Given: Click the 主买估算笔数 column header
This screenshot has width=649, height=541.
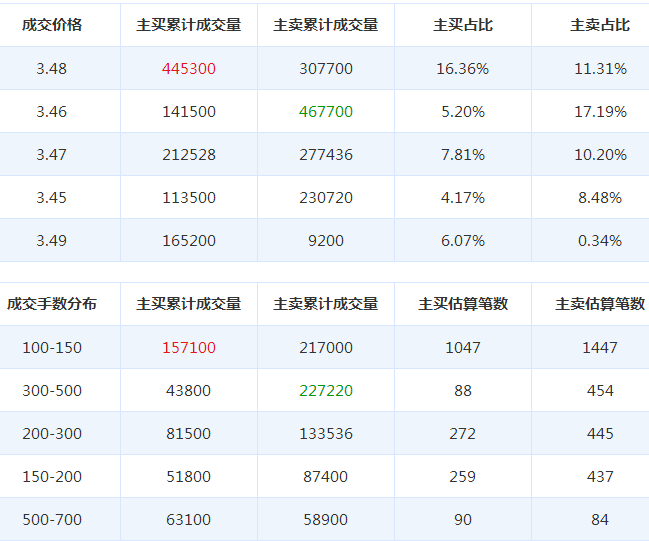Looking at the screenshot, I should click(x=462, y=304).
